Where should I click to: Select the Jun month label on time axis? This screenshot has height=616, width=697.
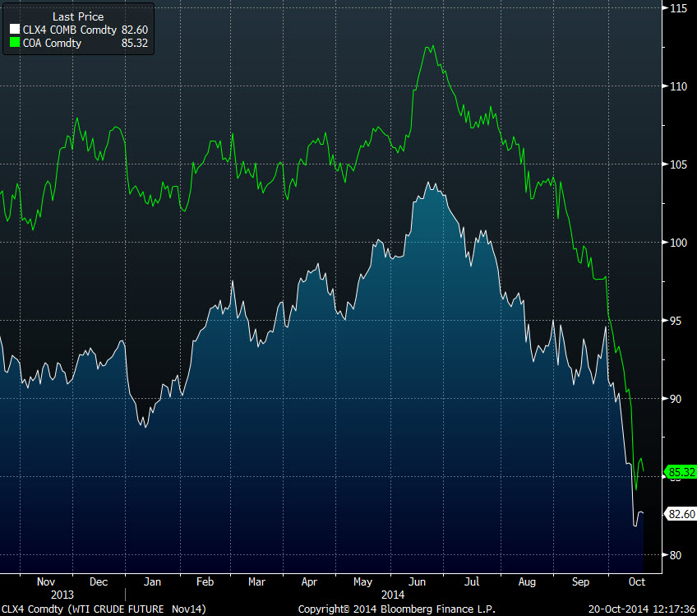click(x=416, y=581)
